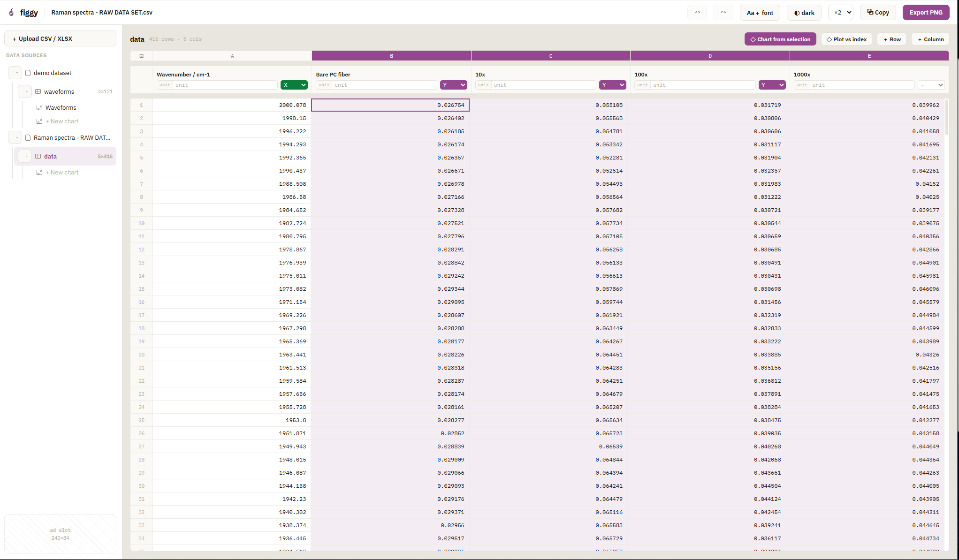Click Chart from selection button
959x560 pixels.
[780, 39]
